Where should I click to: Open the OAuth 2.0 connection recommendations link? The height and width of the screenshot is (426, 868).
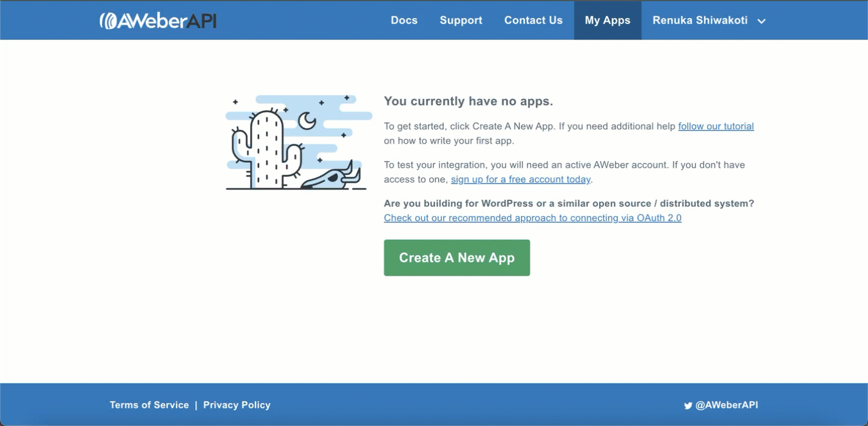(x=532, y=218)
